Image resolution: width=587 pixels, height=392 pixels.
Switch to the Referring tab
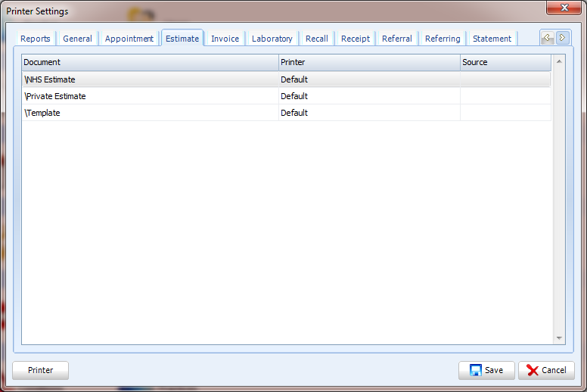pyautogui.click(x=443, y=39)
